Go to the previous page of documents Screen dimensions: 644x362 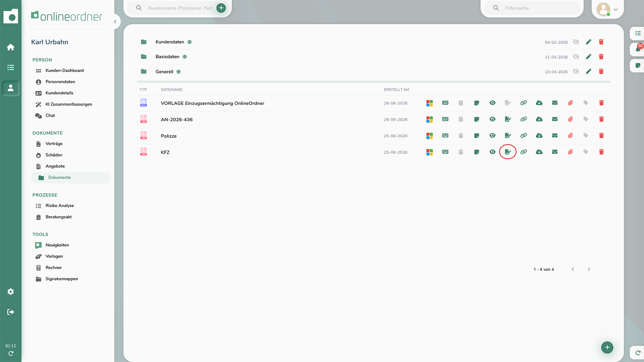point(573,269)
